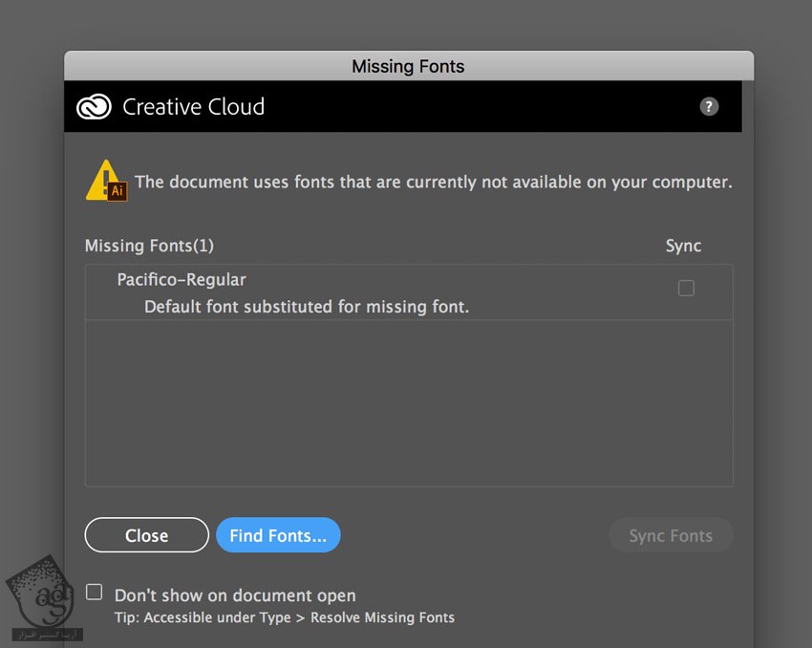Click the empty area of the fonts list
This screenshot has width=812, height=648.
coord(408,403)
